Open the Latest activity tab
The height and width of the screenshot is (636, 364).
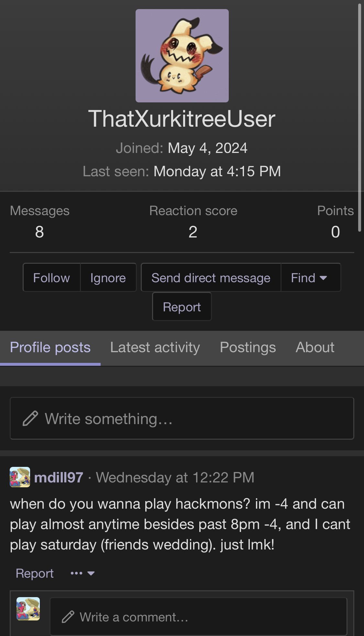pyautogui.click(x=155, y=347)
